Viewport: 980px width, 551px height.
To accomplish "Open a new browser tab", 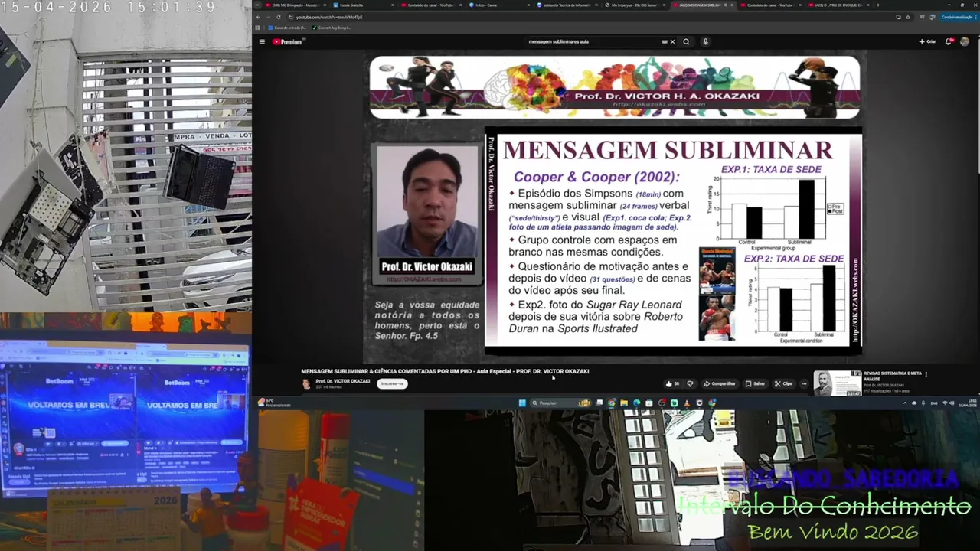I will coord(877,5).
